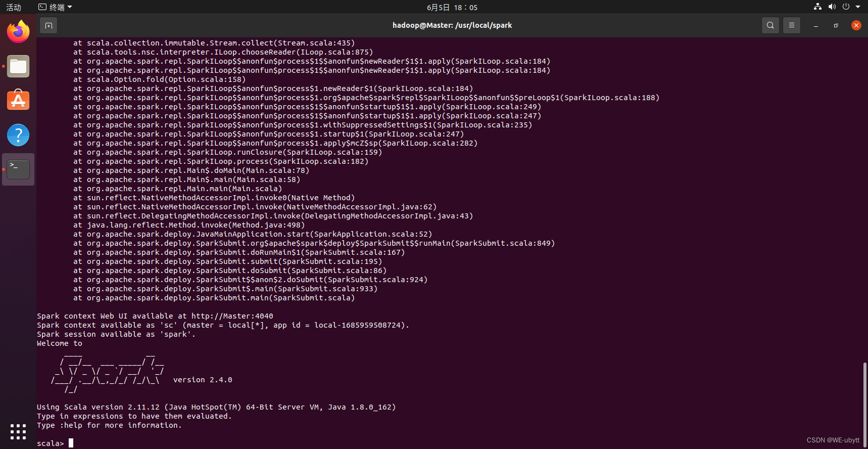Open the clock showing 6月5日 18:05
This screenshot has height=449, width=868.
pos(452,7)
